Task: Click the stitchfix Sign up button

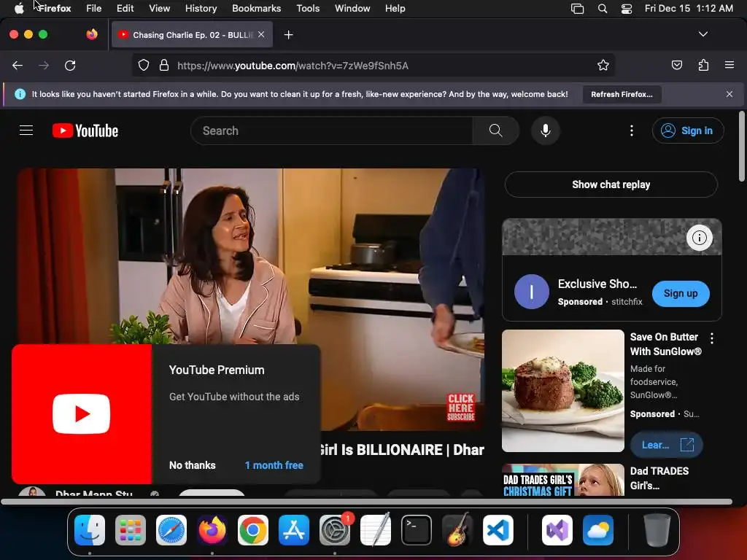Action: (681, 293)
